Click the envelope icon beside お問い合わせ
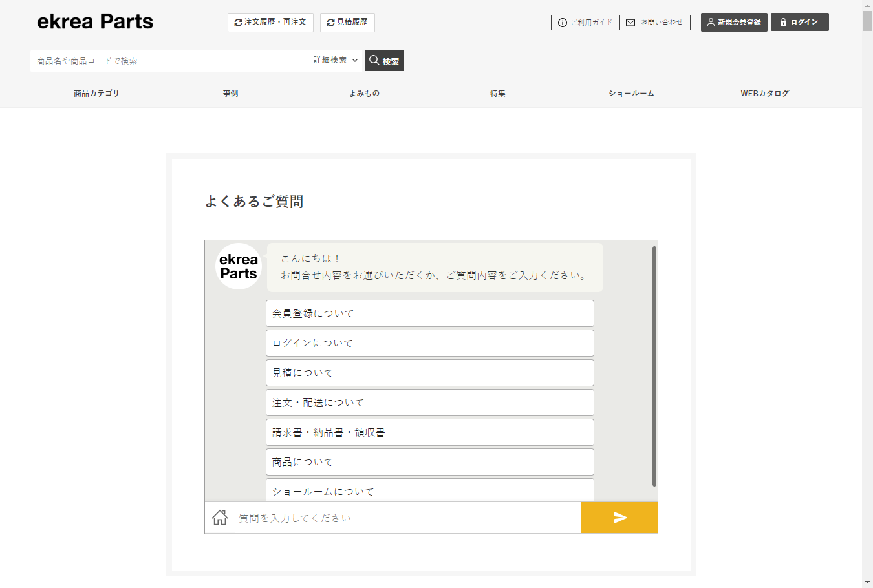The height and width of the screenshot is (588, 873). (630, 23)
